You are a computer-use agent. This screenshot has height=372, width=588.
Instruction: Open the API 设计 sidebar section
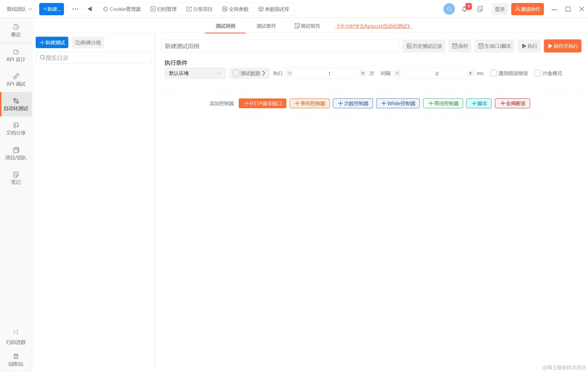(x=16, y=55)
